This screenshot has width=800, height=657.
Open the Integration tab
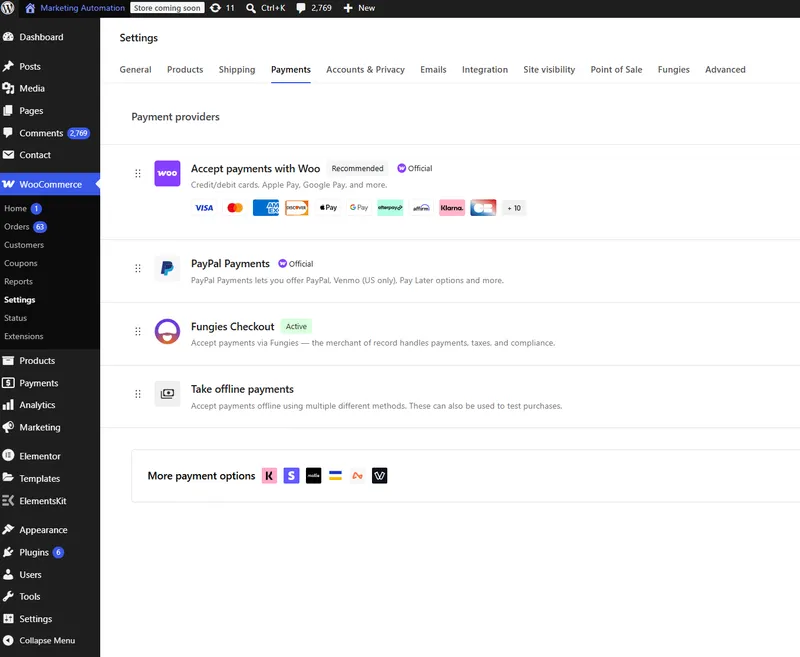pos(485,69)
